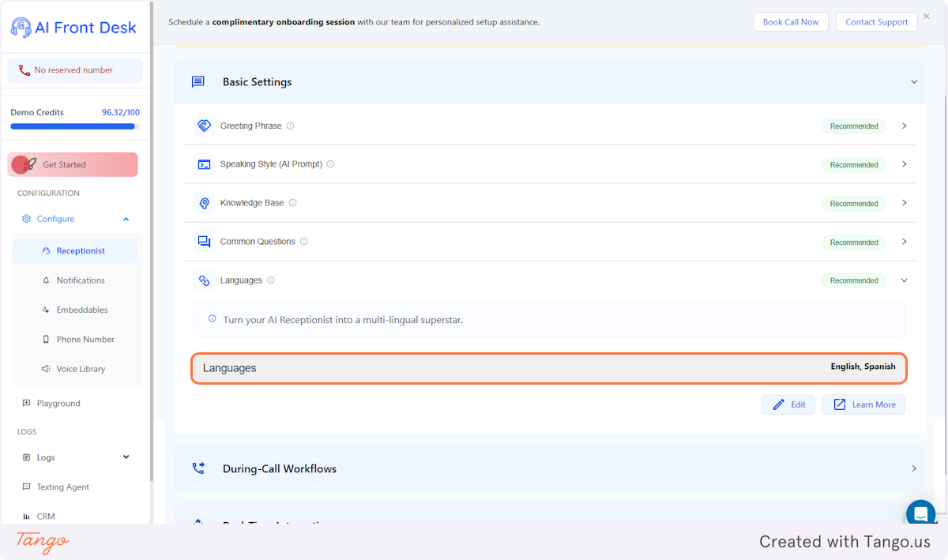
Task: Click the Greeting Phrase handshake icon
Action: [204, 126]
